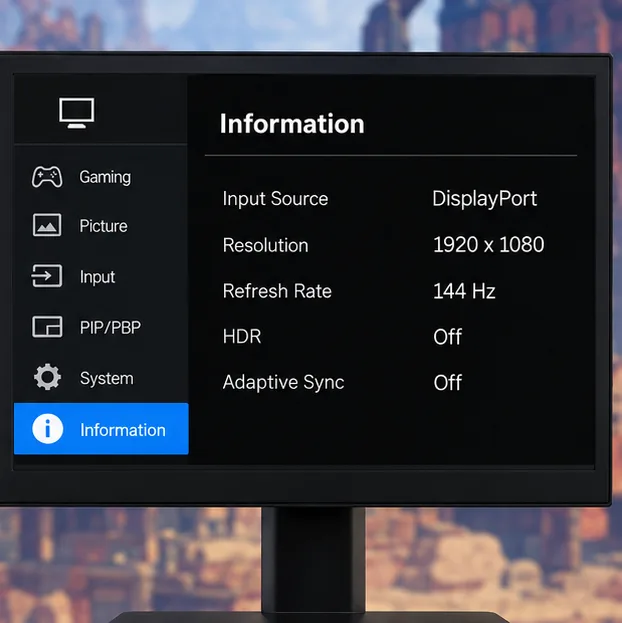This screenshot has height=623, width=622.
Task: Open the PIP/PBP menu label
Action: click(x=110, y=328)
